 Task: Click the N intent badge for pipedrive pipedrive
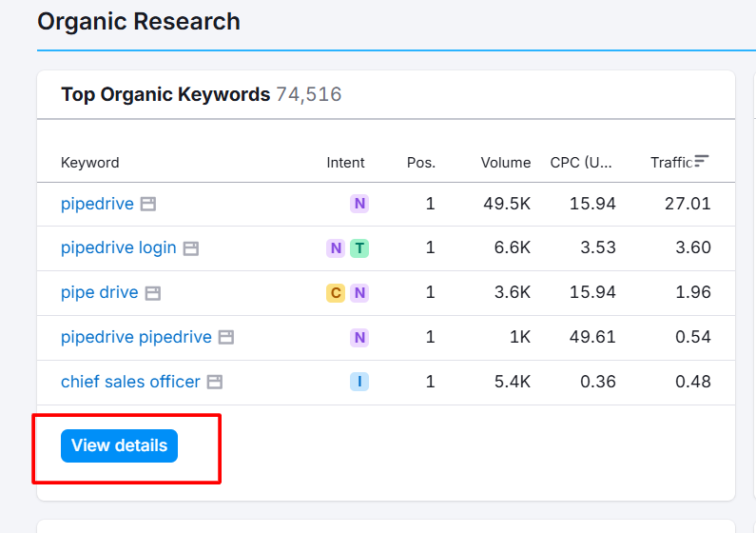[x=359, y=337]
